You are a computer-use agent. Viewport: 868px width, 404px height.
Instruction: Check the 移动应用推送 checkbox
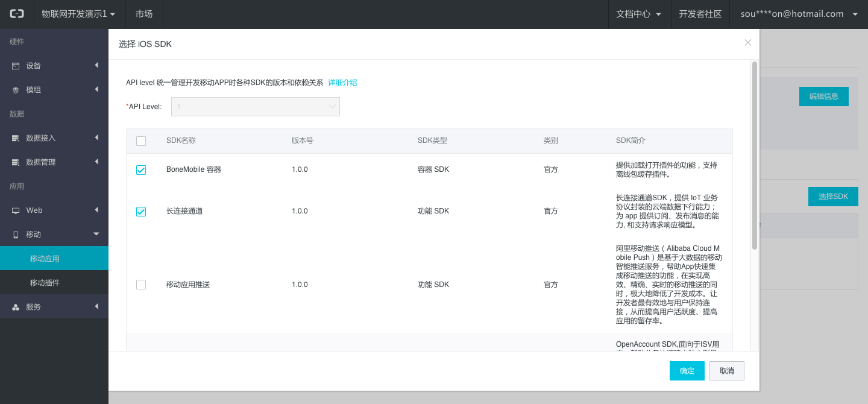(141, 285)
